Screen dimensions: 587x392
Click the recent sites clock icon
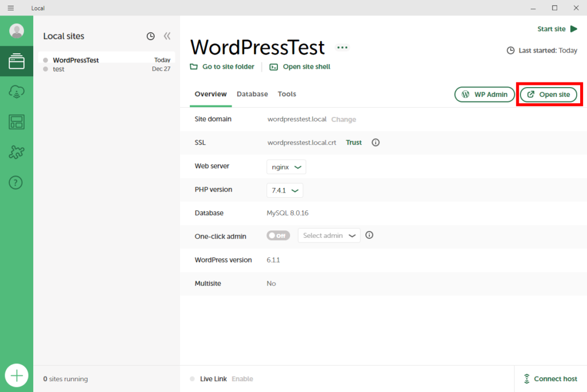(x=151, y=36)
